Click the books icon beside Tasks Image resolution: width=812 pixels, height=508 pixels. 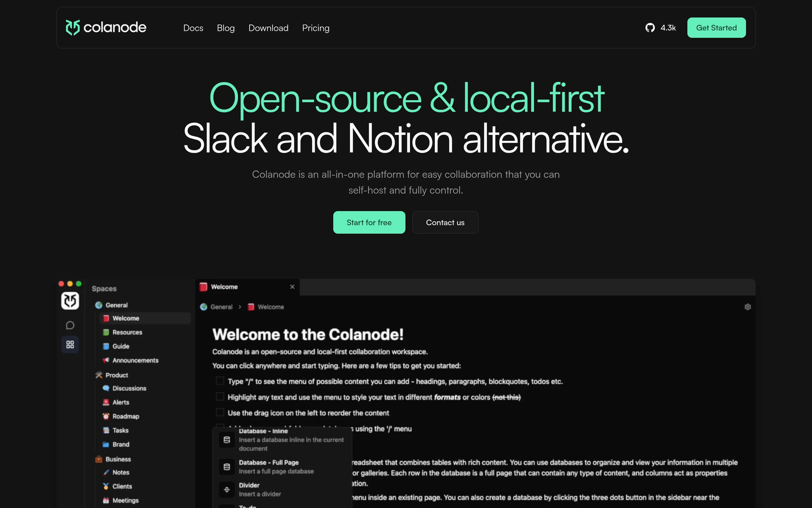click(106, 430)
